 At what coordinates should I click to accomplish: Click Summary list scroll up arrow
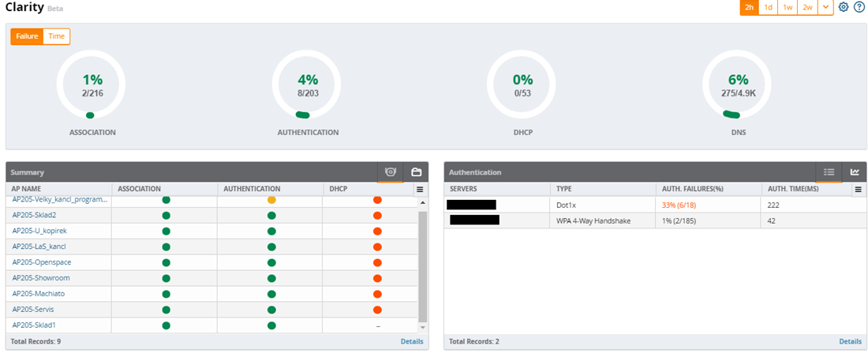click(x=423, y=202)
